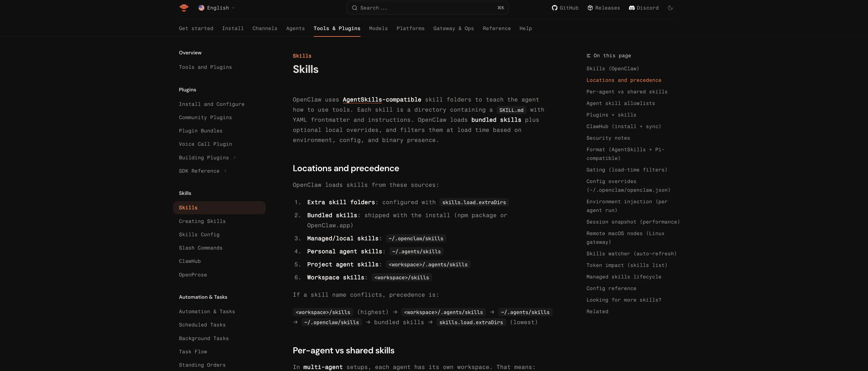Jump to Security notes section
Viewport: 868px width, 371px height.
pyautogui.click(x=608, y=138)
